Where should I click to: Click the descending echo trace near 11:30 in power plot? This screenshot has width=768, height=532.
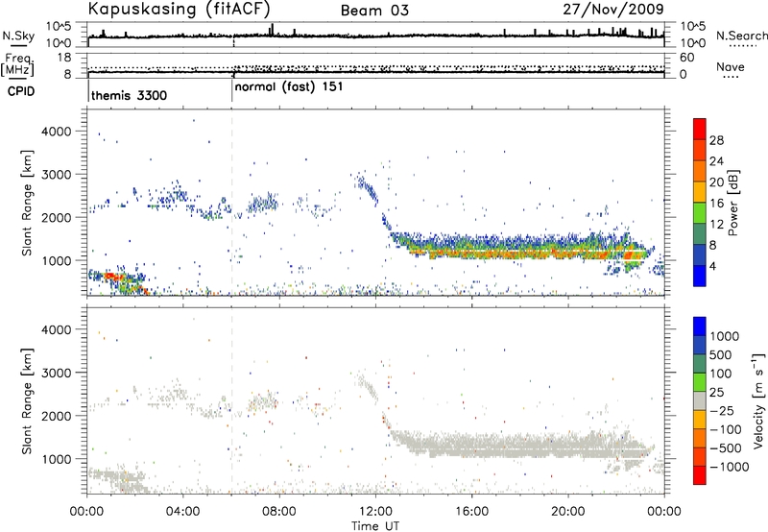pos(368,189)
